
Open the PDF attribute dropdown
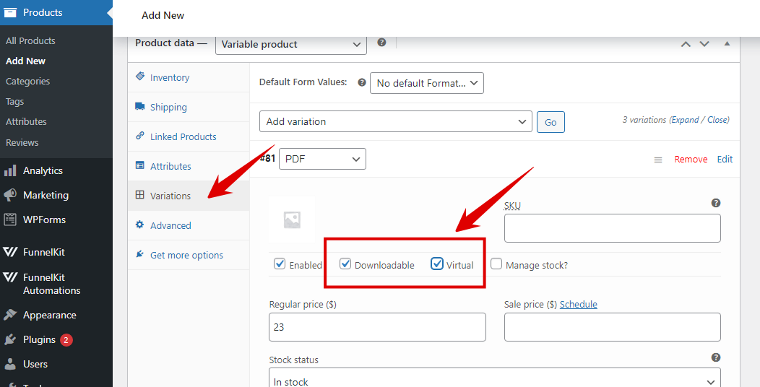point(322,159)
